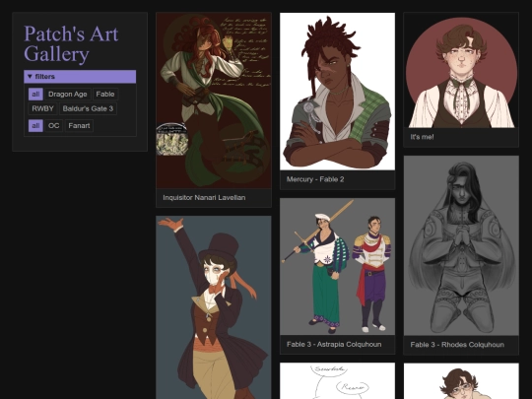Open the Inquisitor Nanari Lavellan artwork
Screen dimensions: 532x399
tap(214, 100)
